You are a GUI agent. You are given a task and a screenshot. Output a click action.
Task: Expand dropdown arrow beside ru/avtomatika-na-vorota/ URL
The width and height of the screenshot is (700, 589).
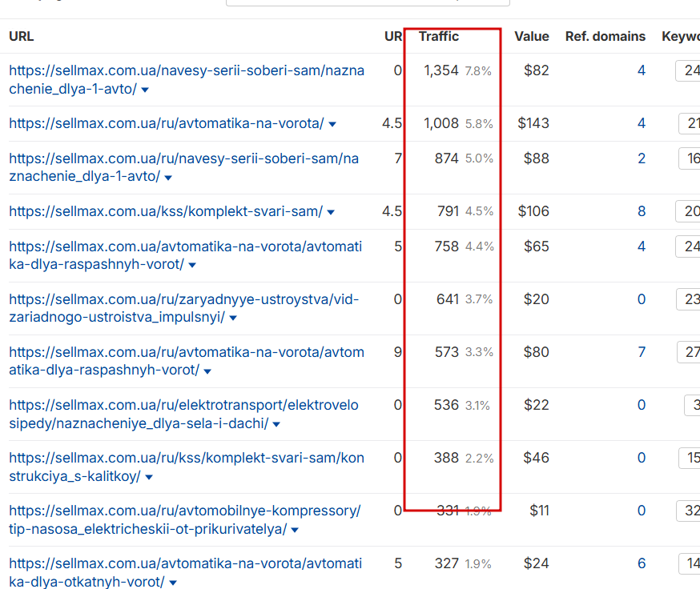pyautogui.click(x=332, y=124)
